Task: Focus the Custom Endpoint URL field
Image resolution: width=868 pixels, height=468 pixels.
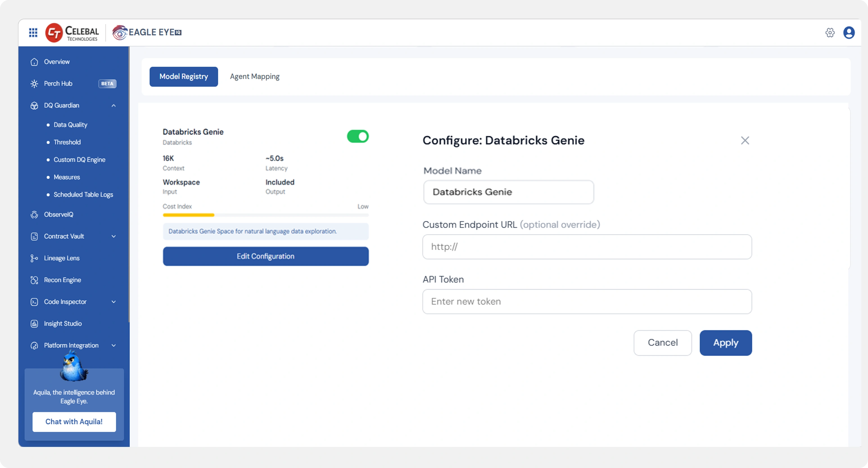Action: coord(587,247)
